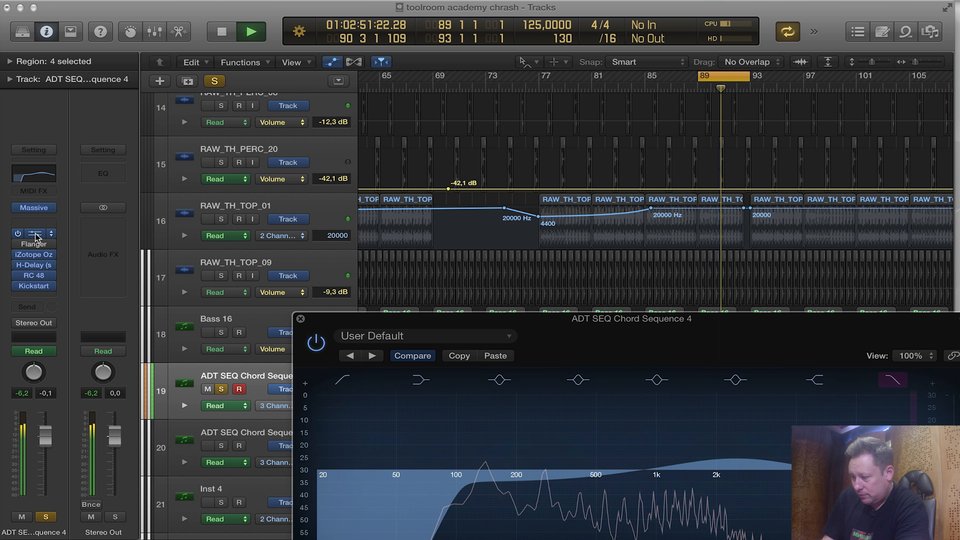Click the vertical auto zoom icon
The width and height of the screenshot is (960, 540).
828,62
